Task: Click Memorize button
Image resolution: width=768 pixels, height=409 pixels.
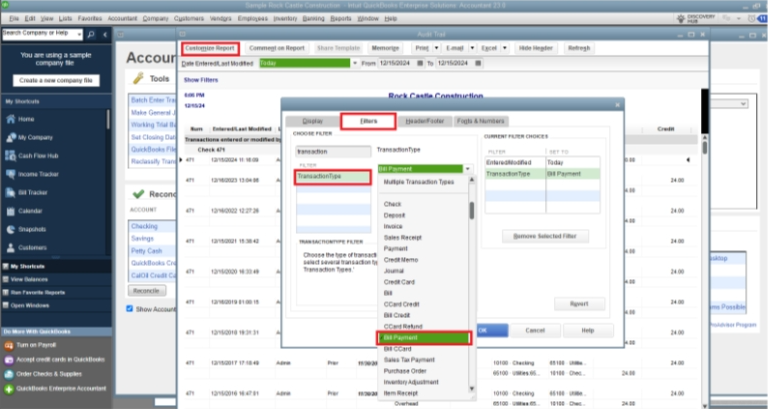Action: coord(385,48)
